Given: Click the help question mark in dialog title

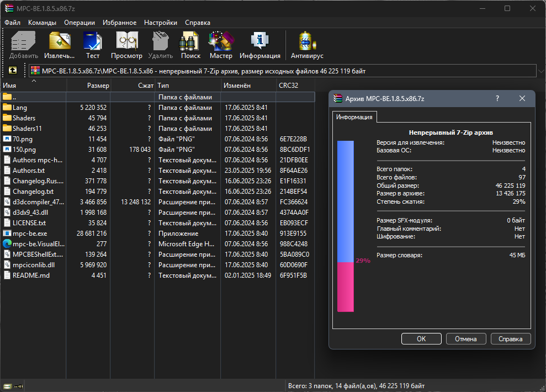Looking at the screenshot, I should click(497, 98).
